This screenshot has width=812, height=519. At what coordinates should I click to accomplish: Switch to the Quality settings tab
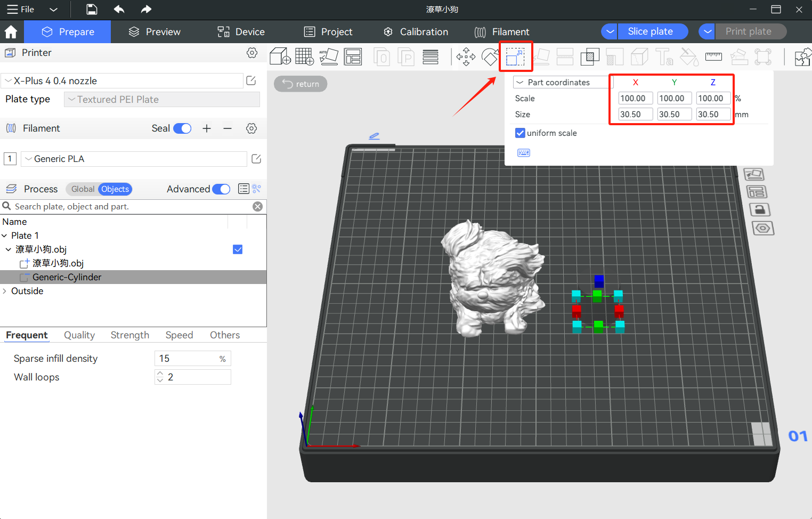click(79, 335)
